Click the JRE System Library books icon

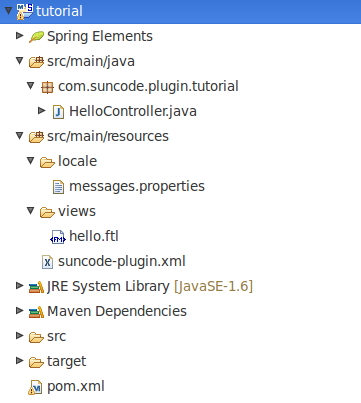tap(36, 287)
